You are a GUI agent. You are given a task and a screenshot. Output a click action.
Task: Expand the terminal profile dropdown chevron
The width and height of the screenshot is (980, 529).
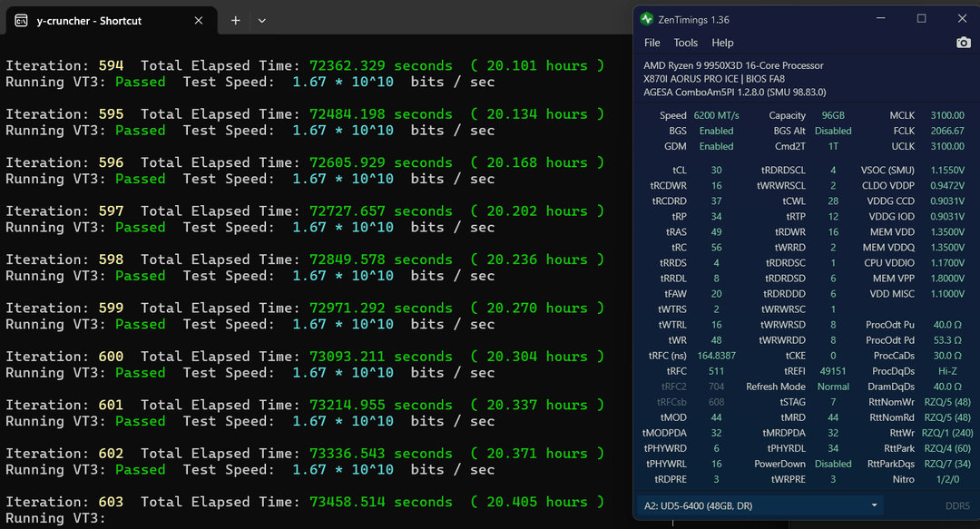click(x=262, y=20)
